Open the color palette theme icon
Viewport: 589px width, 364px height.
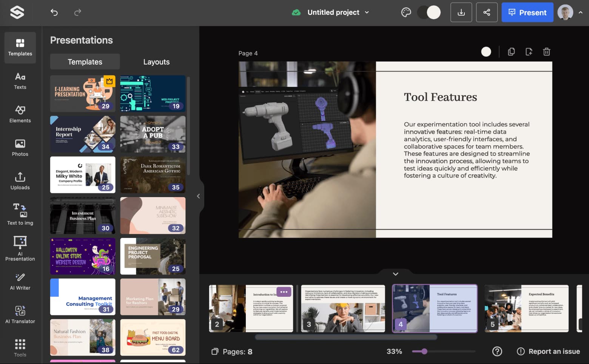[406, 12]
